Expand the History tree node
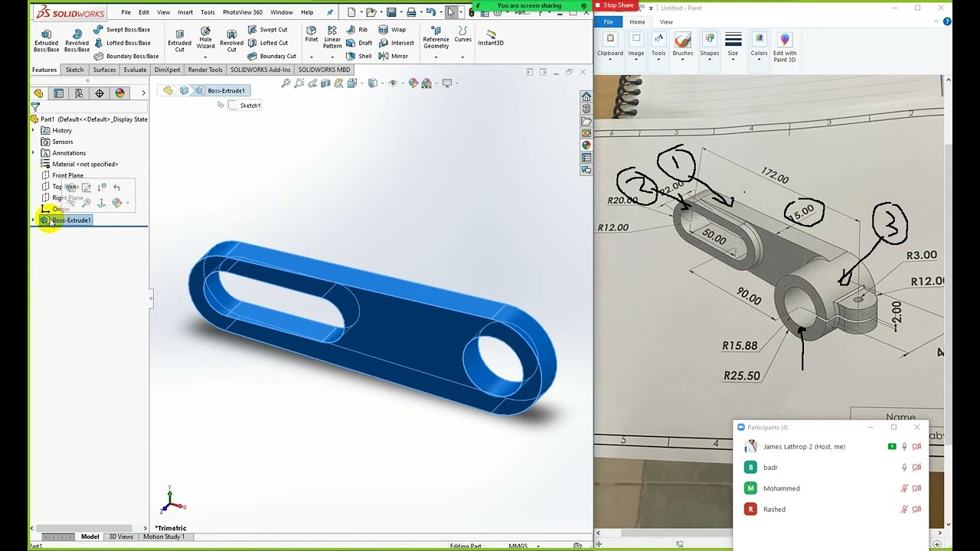Image resolution: width=980 pixels, height=551 pixels. click(34, 130)
